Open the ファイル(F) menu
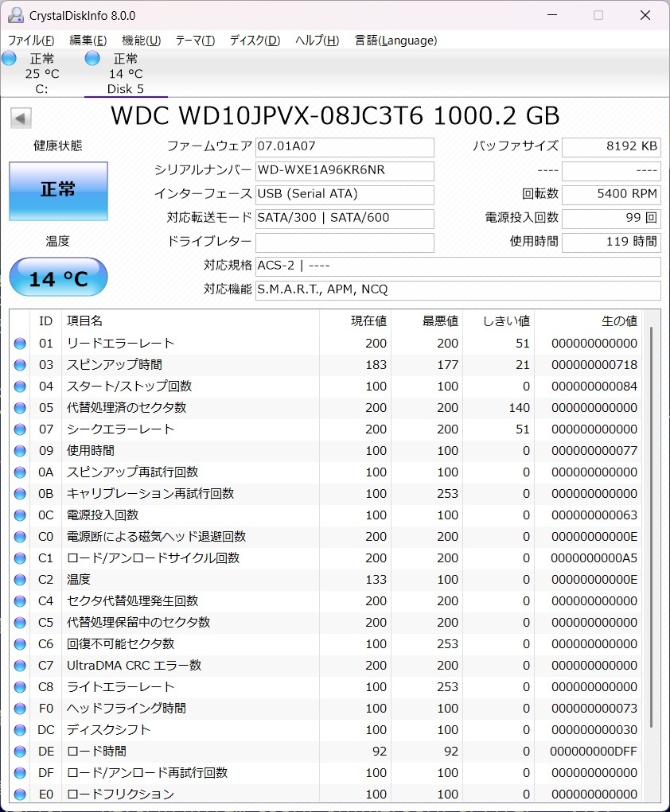The height and width of the screenshot is (812, 670). (x=31, y=41)
